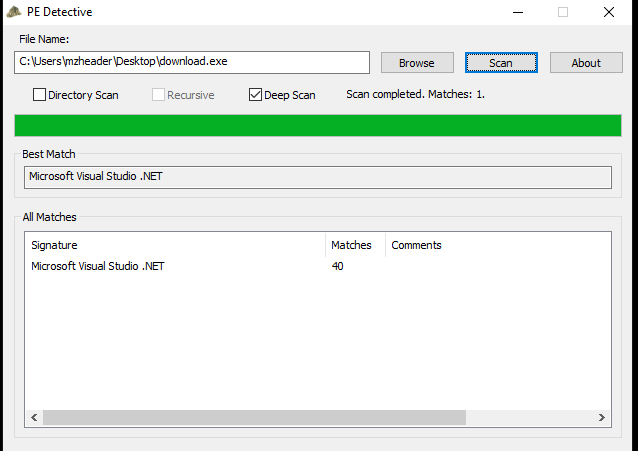Click the left scroll arrow in matches list
Viewport: 638px width, 451px height.
point(34,418)
